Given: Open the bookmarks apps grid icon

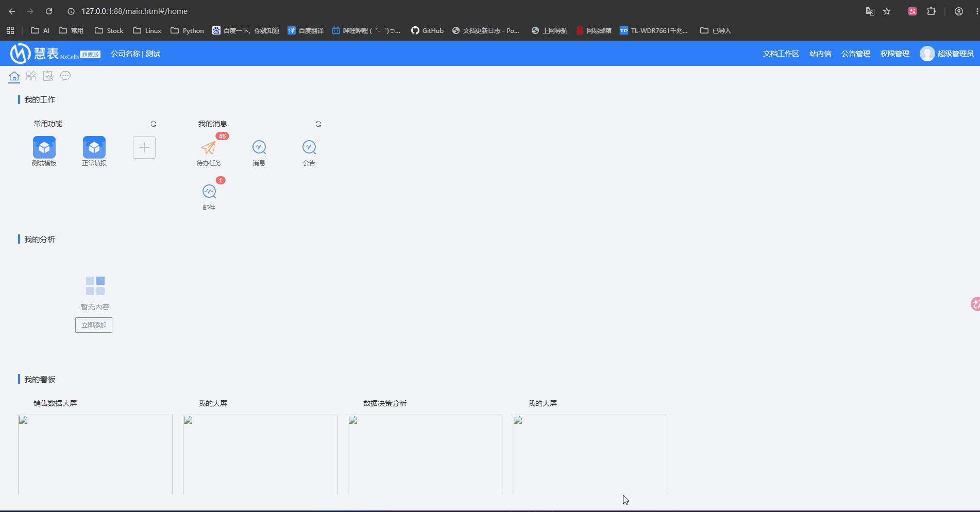Looking at the screenshot, I should [x=10, y=30].
